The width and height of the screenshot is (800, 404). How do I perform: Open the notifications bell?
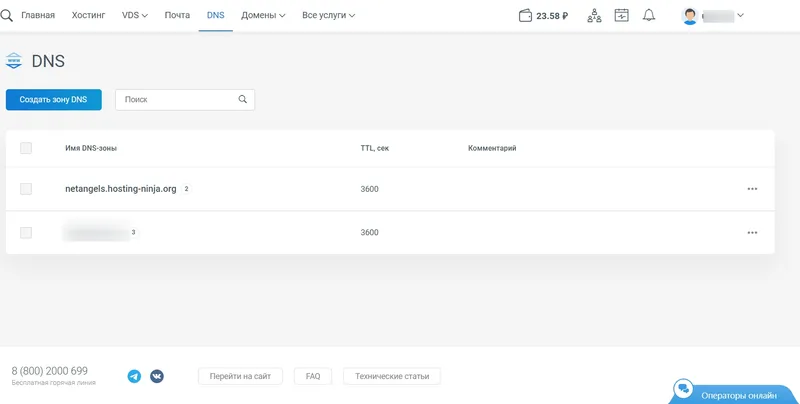[649, 15]
